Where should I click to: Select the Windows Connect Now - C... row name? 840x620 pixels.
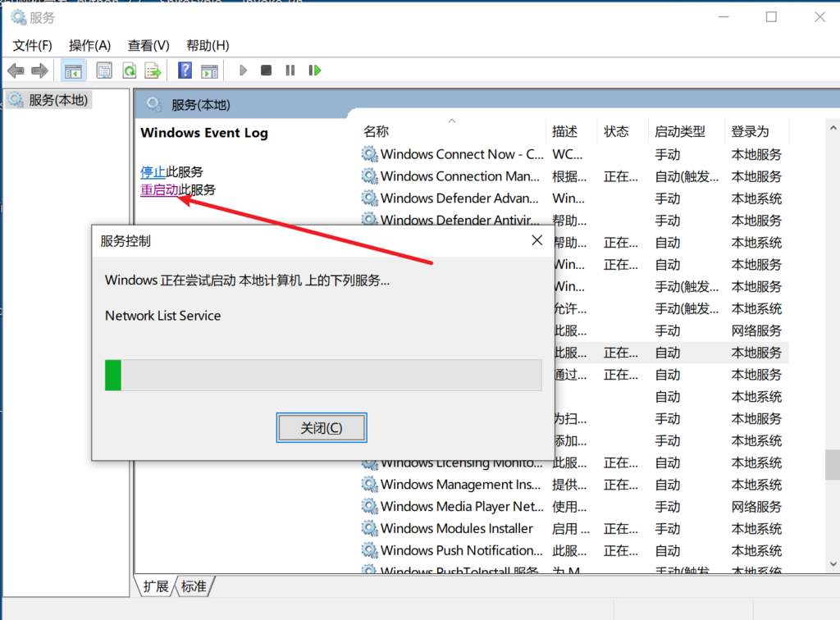462,154
